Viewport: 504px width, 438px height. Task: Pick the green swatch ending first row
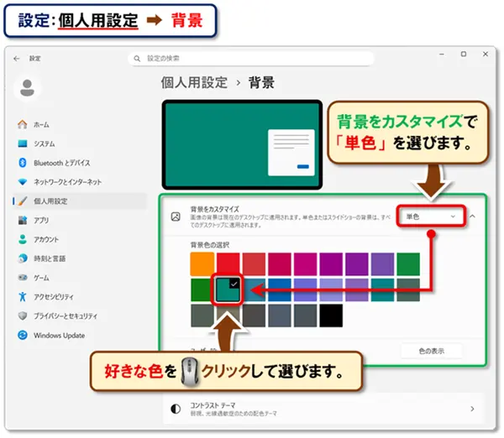pos(408,264)
